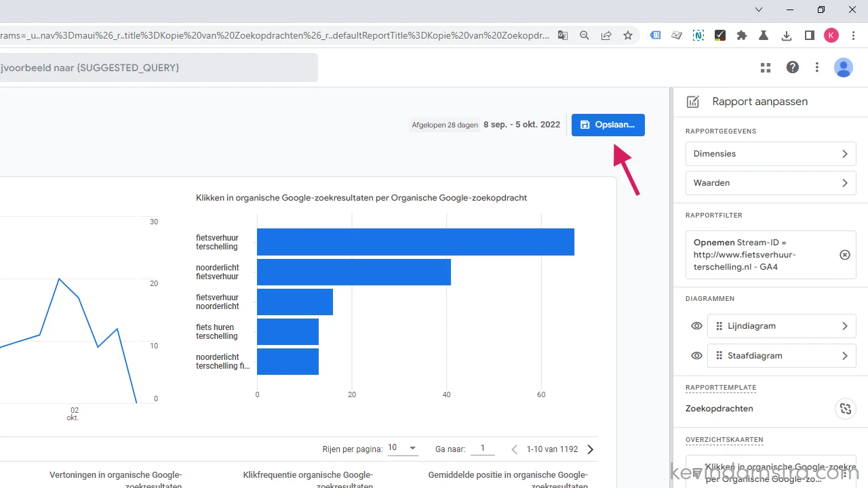Click the translate page icon in address bar
This screenshot has height=488, width=868.
point(563,35)
